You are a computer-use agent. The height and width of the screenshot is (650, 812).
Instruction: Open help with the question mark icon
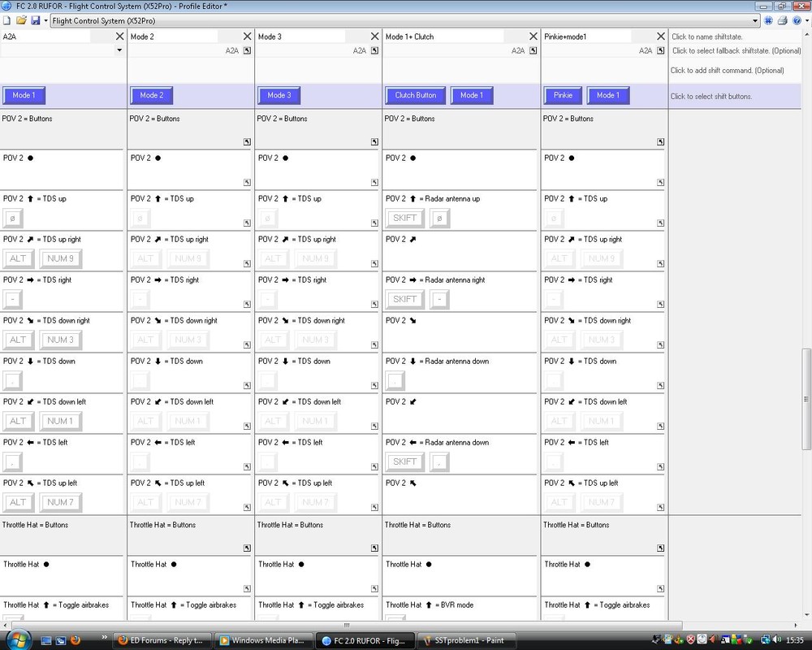pyautogui.click(x=797, y=21)
